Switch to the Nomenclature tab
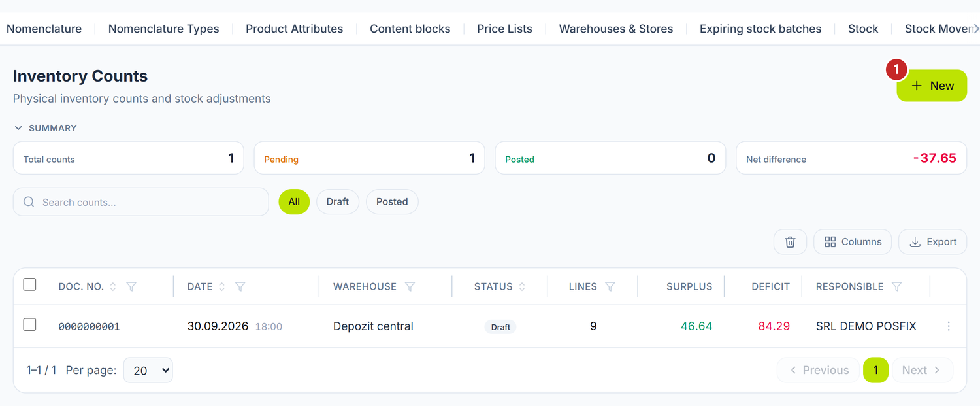Screen dimensions: 980x406 click(x=44, y=29)
